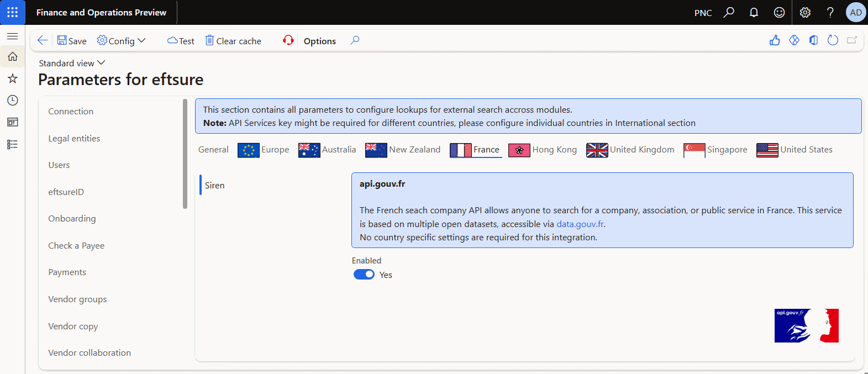Expand the Standard view dropdown
The image size is (868, 374).
tap(72, 63)
